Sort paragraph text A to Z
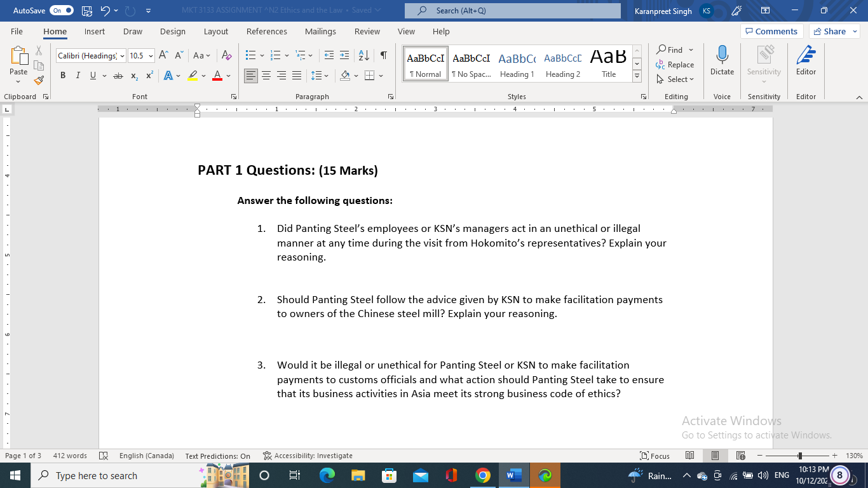This screenshot has width=868, height=488. pos(363,55)
